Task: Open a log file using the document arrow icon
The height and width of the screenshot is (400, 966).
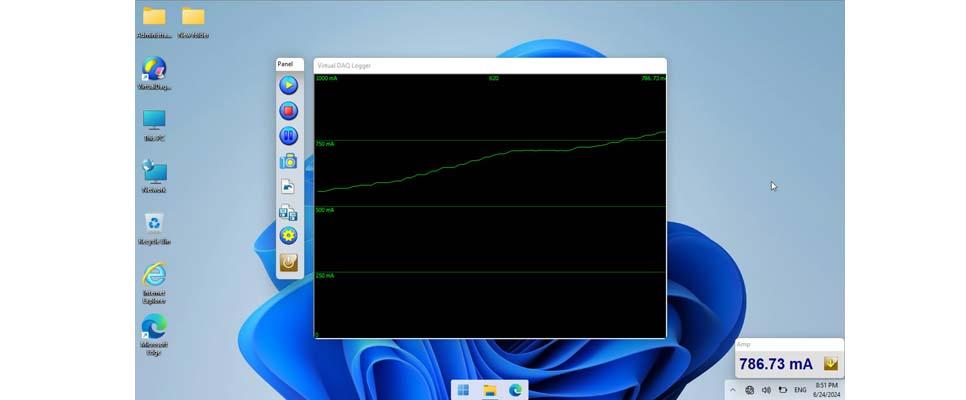Action: point(288,187)
